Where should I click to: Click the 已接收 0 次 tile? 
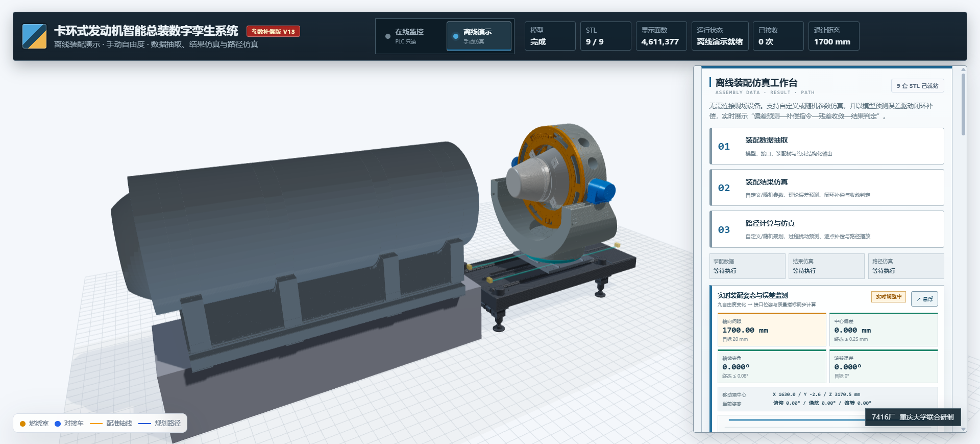[778, 36]
